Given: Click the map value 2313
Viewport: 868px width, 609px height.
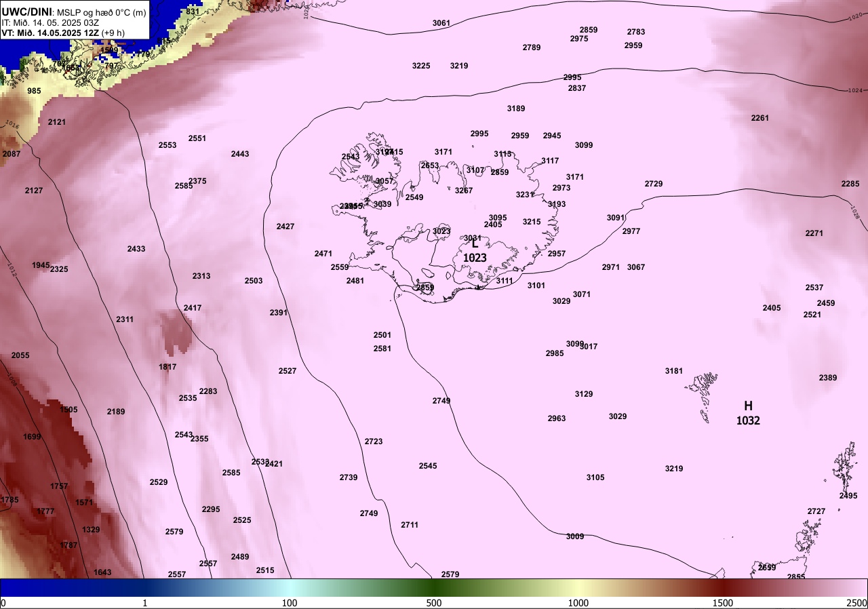Looking at the screenshot, I should click(x=201, y=276).
